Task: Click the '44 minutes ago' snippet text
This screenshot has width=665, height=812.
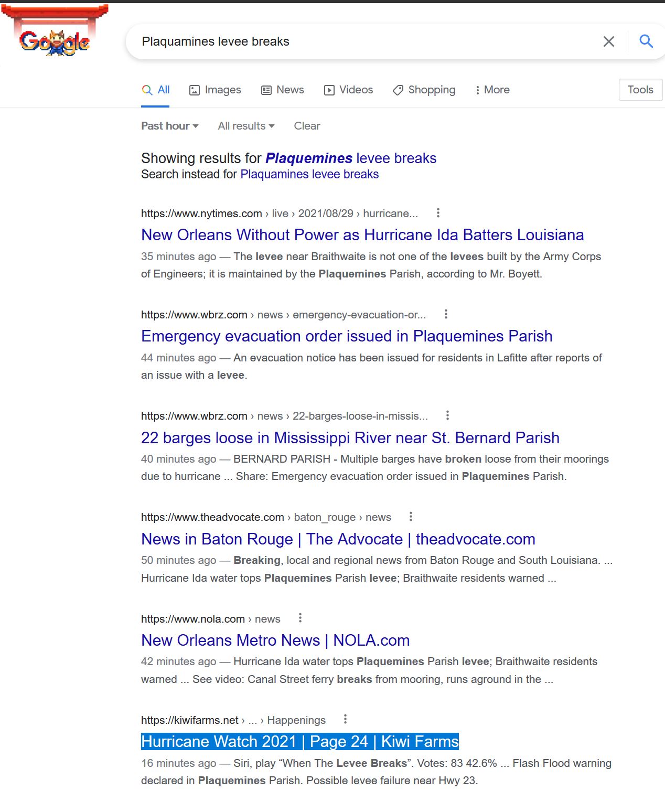Action: click(x=178, y=358)
